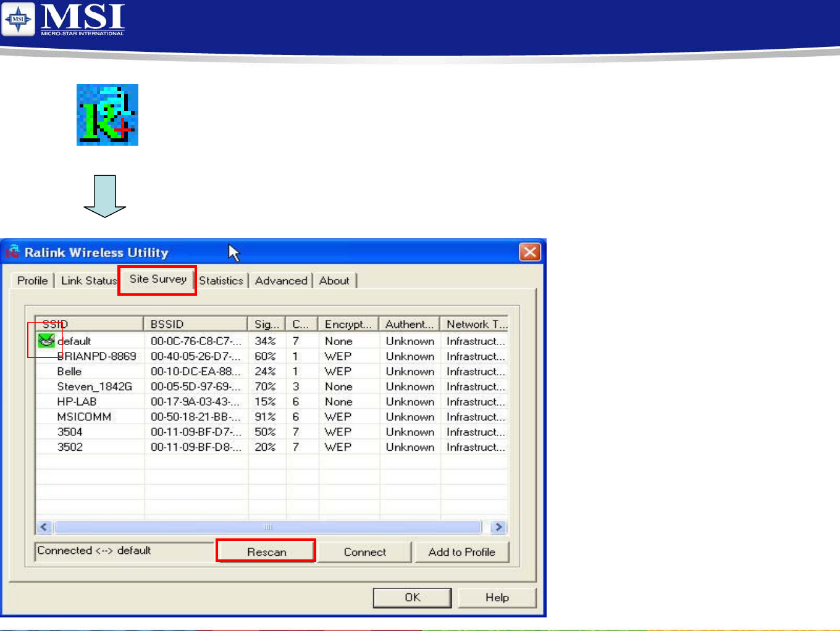Image resolution: width=840 pixels, height=631 pixels.
Task: Click the 34% signal value
Action: click(x=265, y=341)
